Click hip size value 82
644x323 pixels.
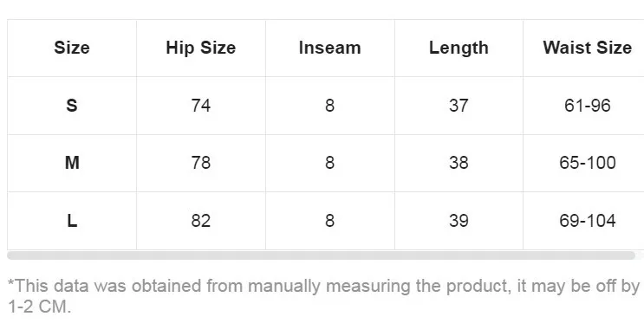[x=201, y=221]
